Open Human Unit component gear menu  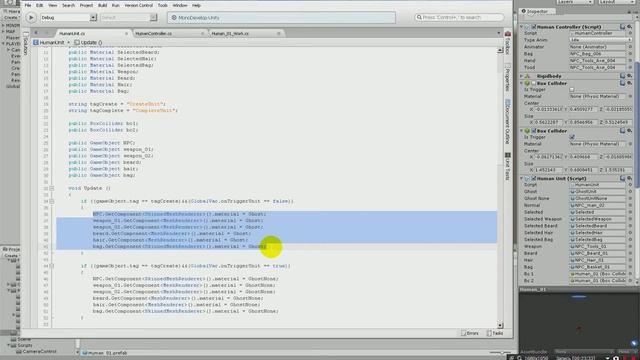[630, 179]
